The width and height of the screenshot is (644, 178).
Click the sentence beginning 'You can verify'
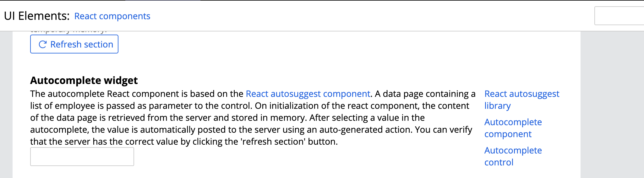251,136
